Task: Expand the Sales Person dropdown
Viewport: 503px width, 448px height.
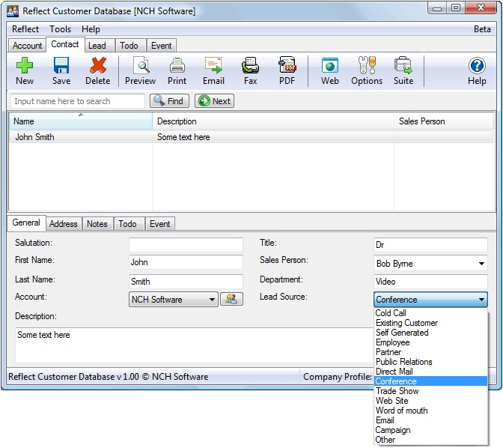Action: click(481, 264)
